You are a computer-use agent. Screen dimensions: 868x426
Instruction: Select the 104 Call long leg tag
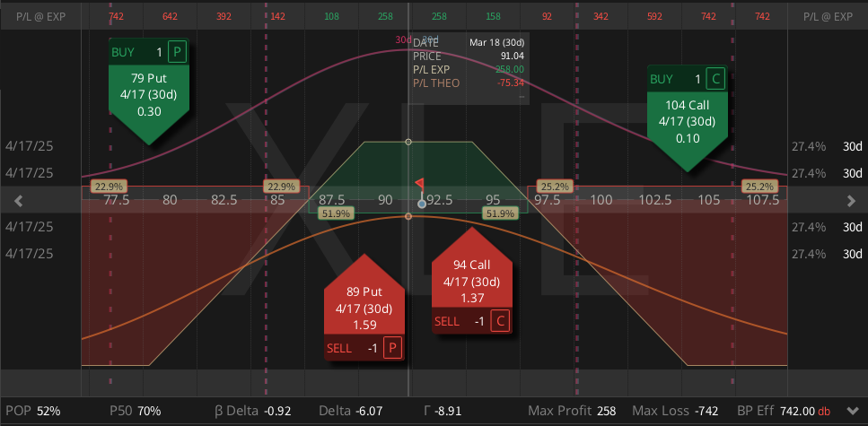687,117
